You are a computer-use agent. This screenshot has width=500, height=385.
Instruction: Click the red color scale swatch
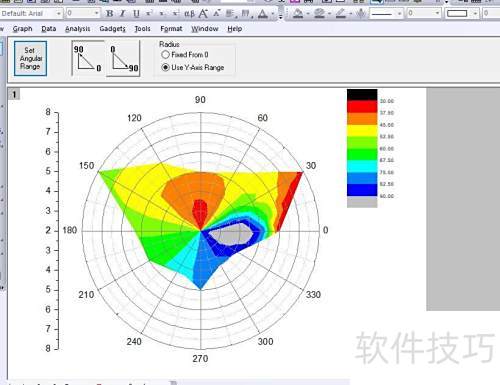[x=362, y=107]
